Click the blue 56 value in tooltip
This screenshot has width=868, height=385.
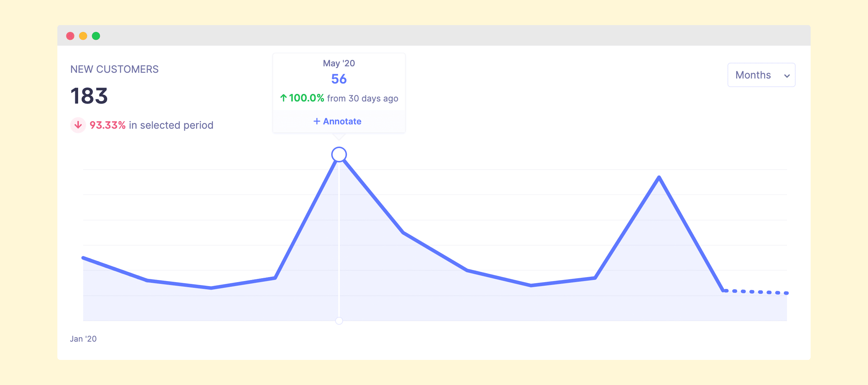pyautogui.click(x=339, y=79)
